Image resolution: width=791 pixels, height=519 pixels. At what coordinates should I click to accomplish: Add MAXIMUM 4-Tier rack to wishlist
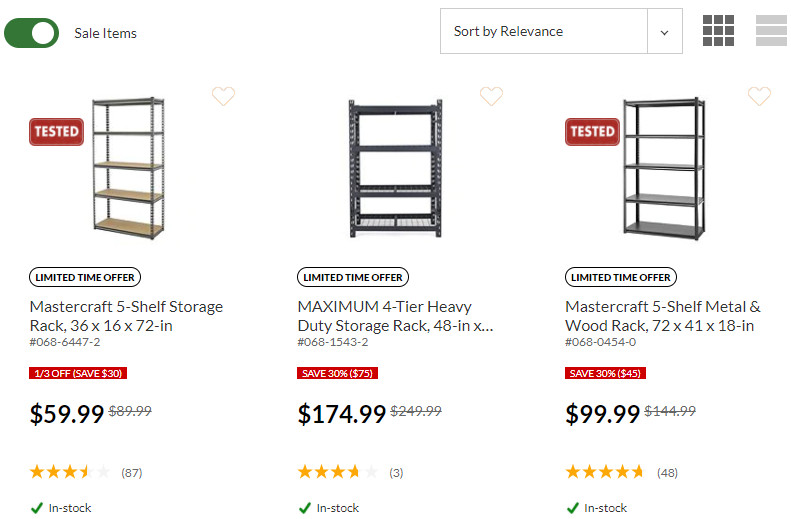491,96
